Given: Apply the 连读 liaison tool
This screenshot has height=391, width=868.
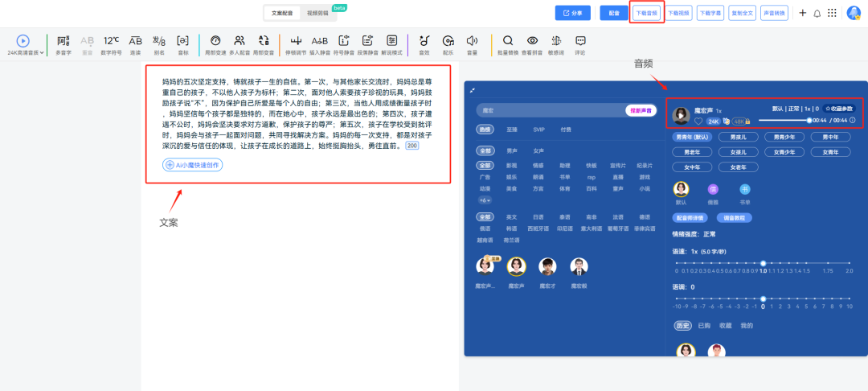Looking at the screenshot, I should pyautogui.click(x=136, y=45).
